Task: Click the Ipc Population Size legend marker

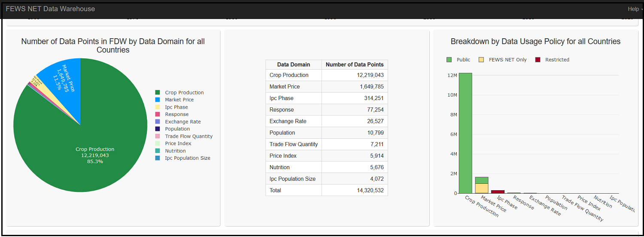Action: [x=158, y=158]
